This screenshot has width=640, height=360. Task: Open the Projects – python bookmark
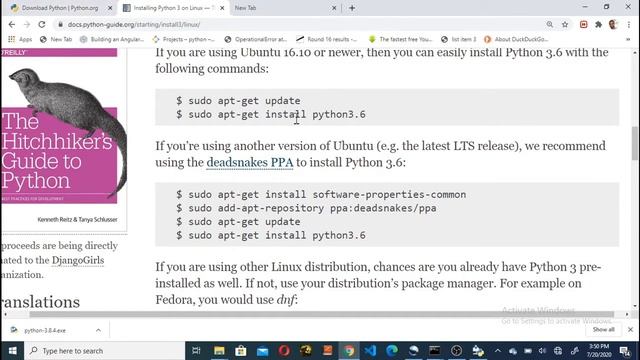click(183, 39)
